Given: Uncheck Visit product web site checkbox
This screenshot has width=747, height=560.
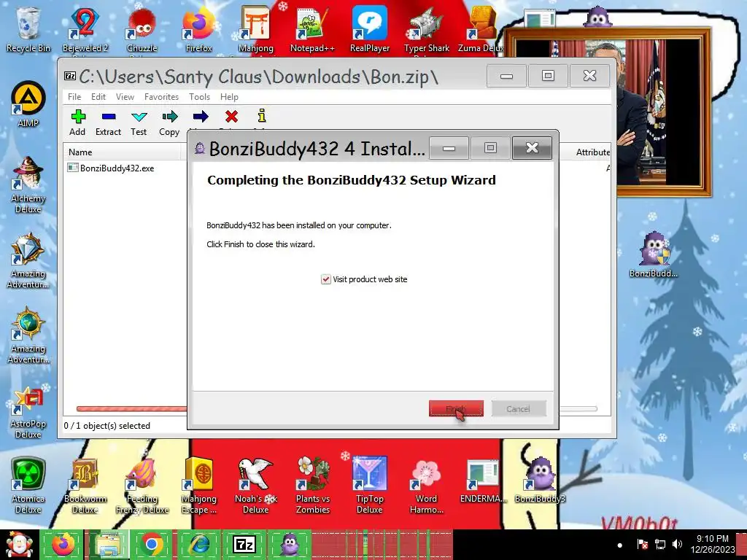Looking at the screenshot, I should coord(326,279).
